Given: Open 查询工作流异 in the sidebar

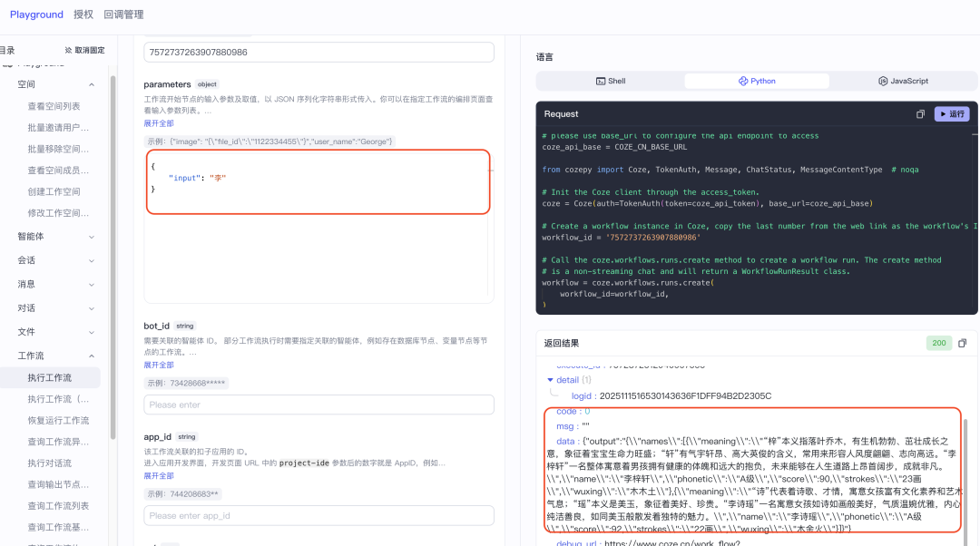Looking at the screenshot, I should click(x=58, y=442).
